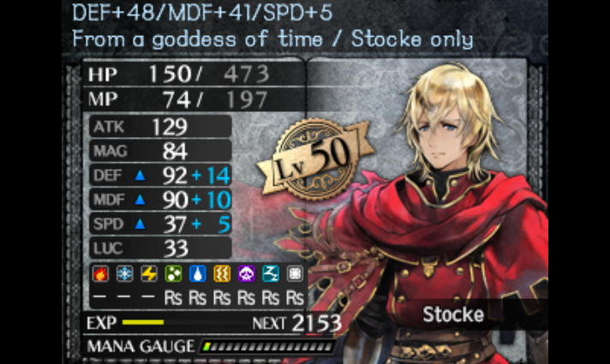
Task: Click the blue water drop icon
Action: 198,274
